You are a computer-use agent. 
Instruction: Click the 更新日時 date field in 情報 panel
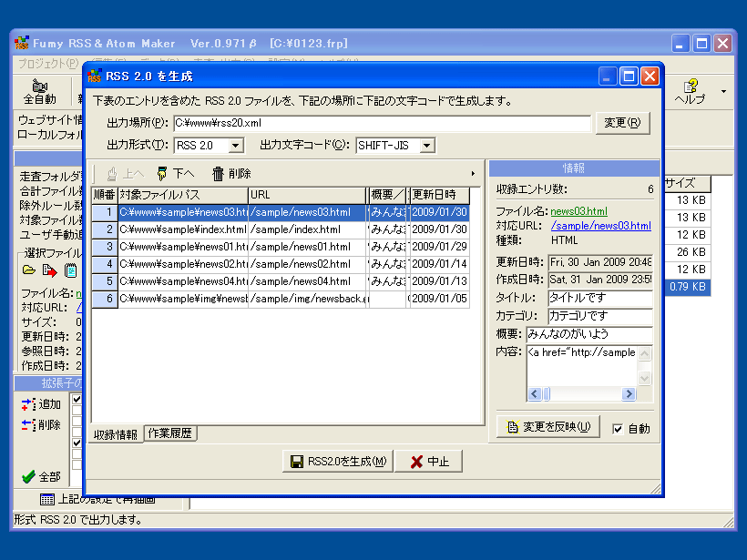point(599,262)
